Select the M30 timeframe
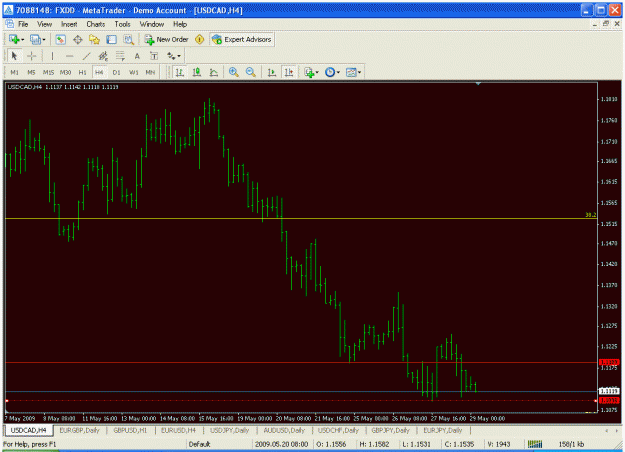The height and width of the screenshot is (452, 625). pyautogui.click(x=65, y=72)
